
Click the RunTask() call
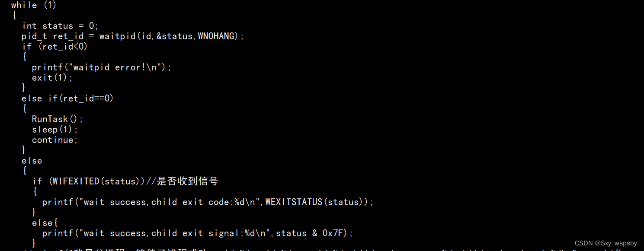point(58,119)
